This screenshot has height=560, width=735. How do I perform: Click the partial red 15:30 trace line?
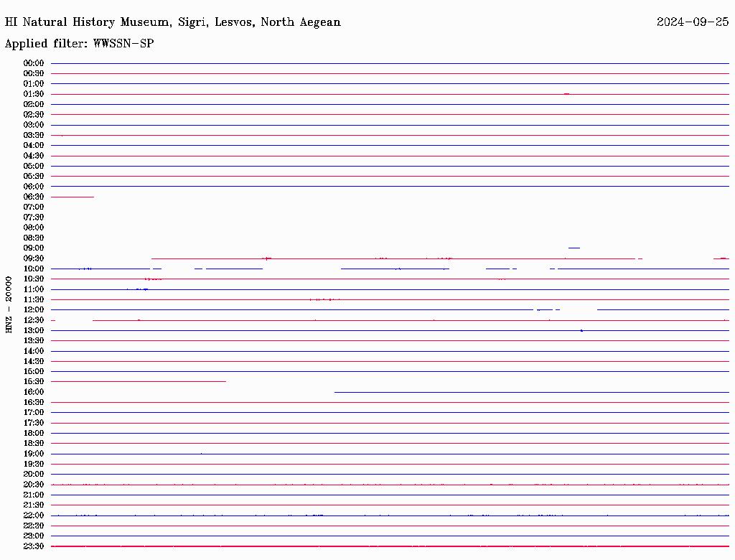(x=139, y=382)
